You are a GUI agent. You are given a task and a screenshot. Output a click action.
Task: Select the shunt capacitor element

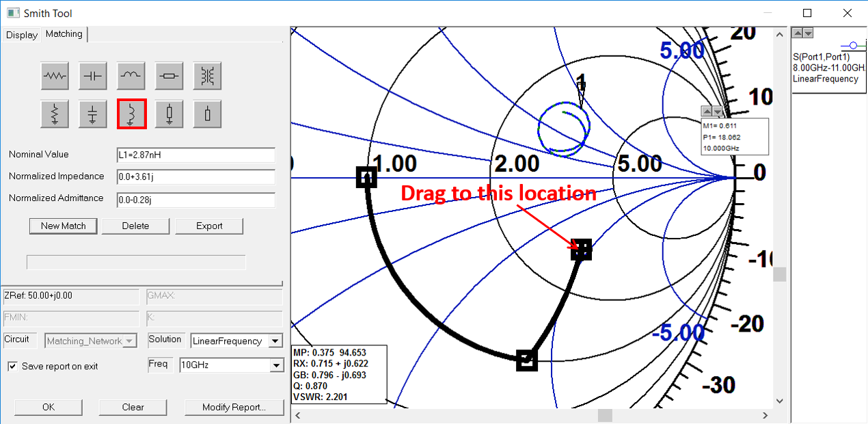pyautogui.click(x=92, y=114)
